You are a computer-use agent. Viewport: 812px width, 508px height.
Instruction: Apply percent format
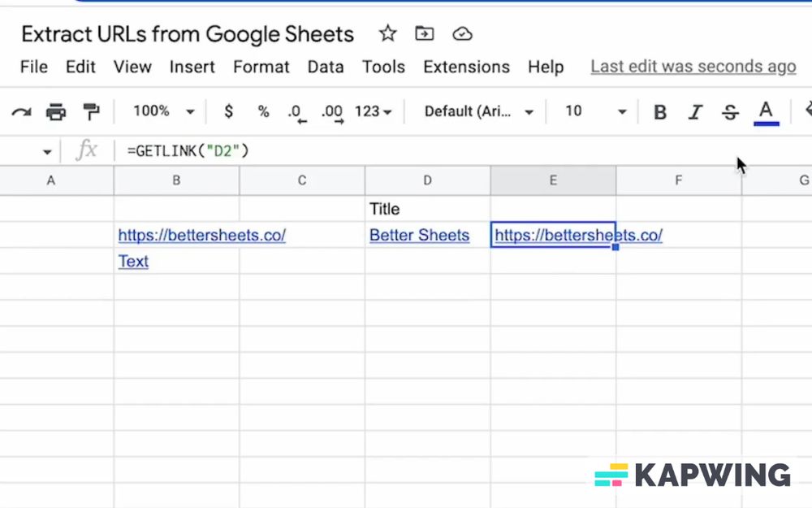coord(263,111)
